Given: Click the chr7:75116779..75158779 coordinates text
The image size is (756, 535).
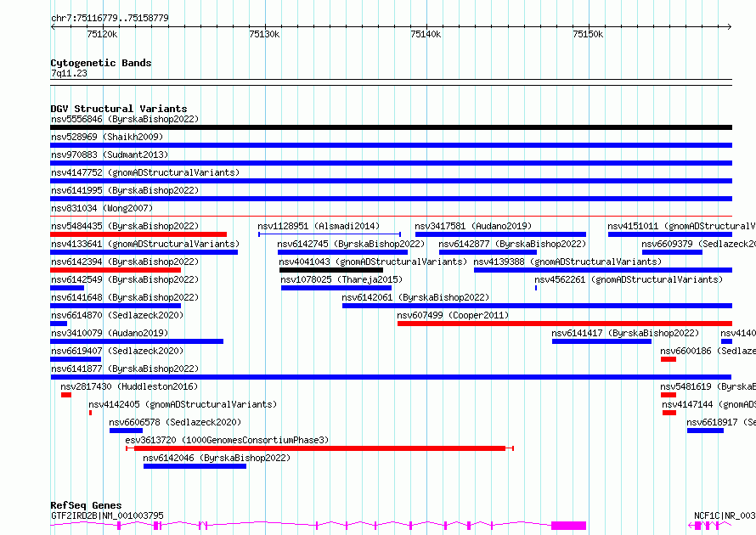Looking at the screenshot, I should [110, 18].
